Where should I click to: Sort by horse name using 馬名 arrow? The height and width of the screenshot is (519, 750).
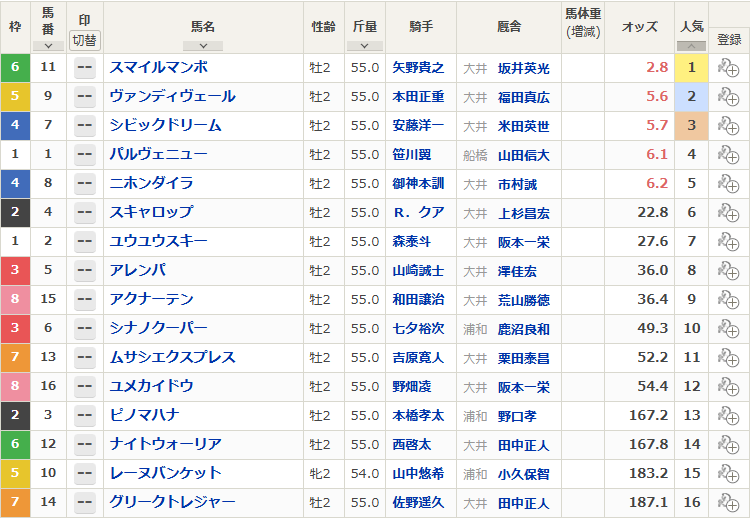(x=203, y=46)
